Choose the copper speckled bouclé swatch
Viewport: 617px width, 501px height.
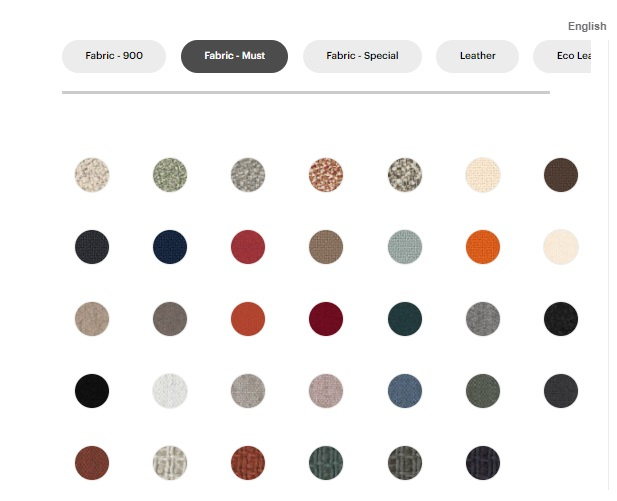click(326, 175)
